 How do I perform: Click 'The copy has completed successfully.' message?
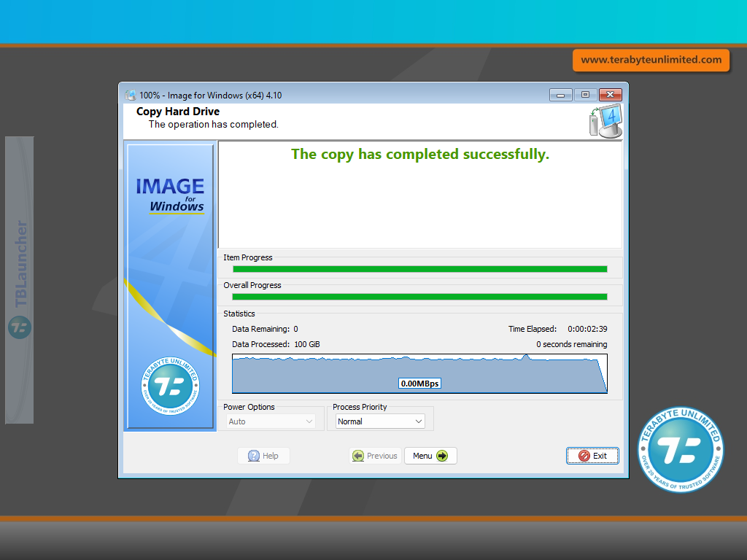click(x=419, y=154)
